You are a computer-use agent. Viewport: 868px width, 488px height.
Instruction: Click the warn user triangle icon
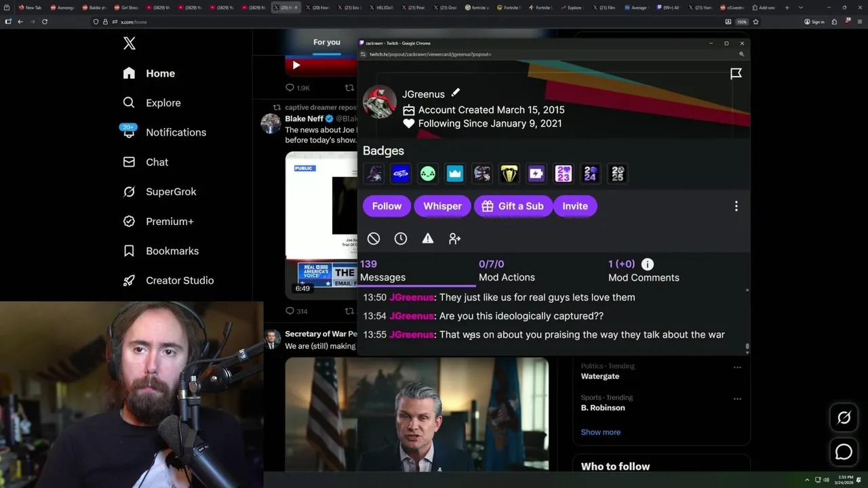tap(428, 239)
